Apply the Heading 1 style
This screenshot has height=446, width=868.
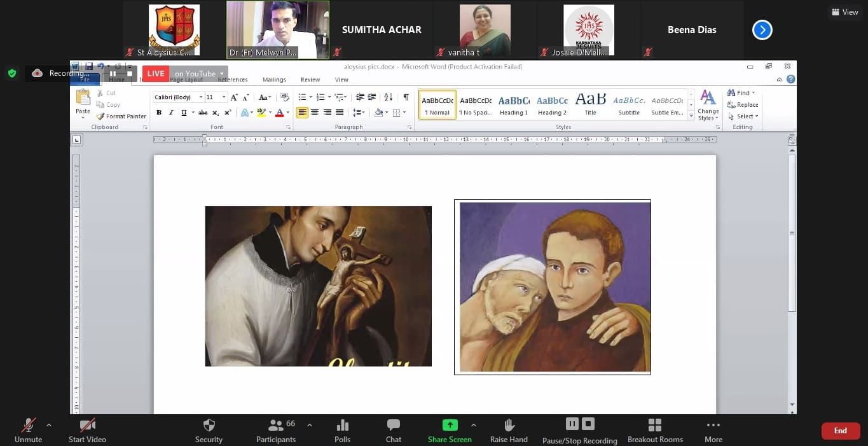pyautogui.click(x=513, y=105)
